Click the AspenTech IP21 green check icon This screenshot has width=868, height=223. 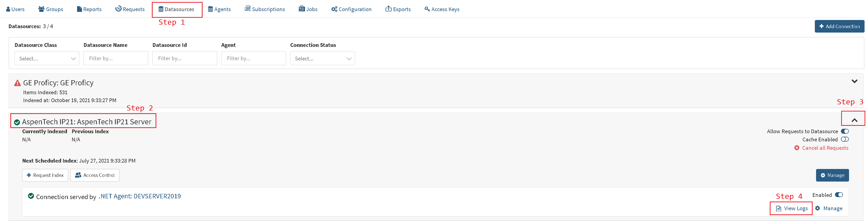pos(17,122)
